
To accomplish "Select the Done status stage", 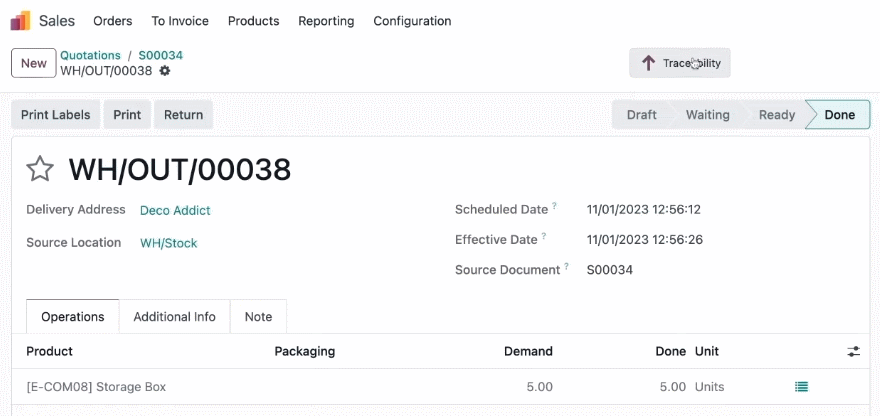I will (x=838, y=115).
